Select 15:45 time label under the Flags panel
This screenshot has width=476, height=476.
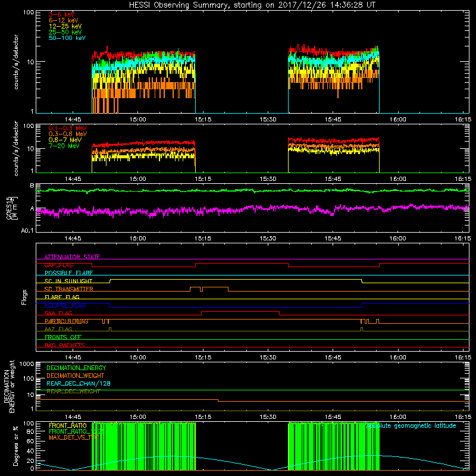333,358
